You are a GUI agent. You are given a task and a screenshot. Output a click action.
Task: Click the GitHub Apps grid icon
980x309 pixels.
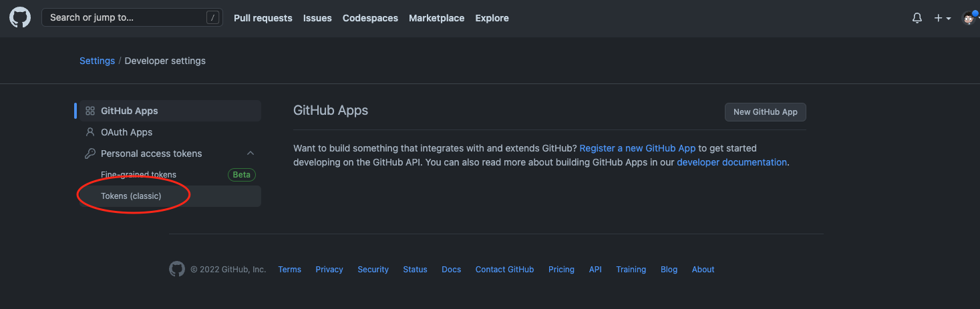90,111
